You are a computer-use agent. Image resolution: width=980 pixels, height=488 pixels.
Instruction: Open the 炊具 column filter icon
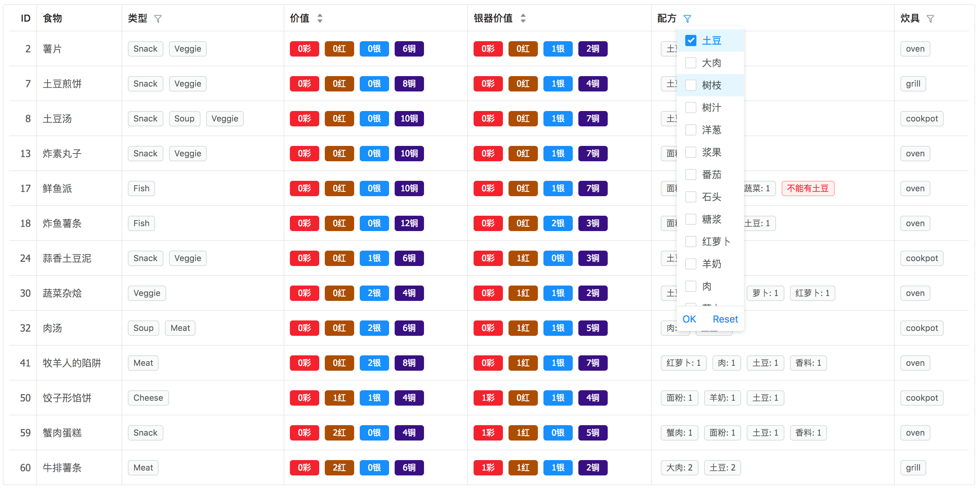(x=930, y=18)
